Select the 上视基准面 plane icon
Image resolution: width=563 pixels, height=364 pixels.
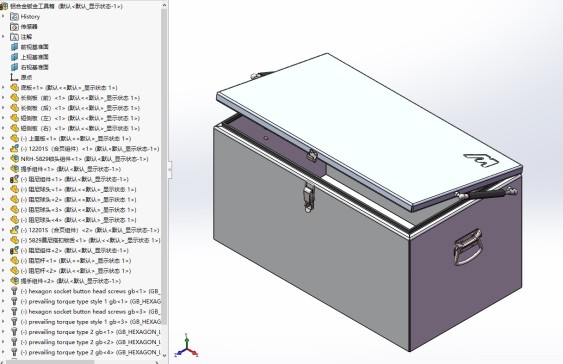pos(14,57)
